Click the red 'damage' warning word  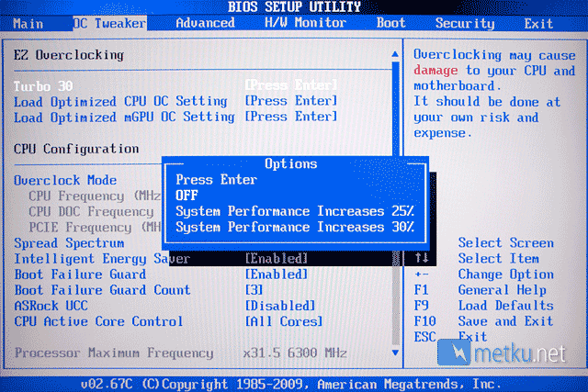(435, 71)
